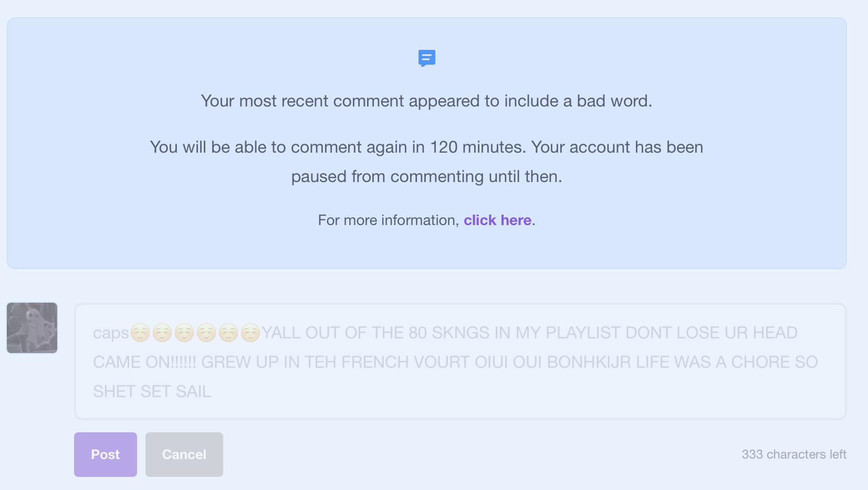
Task: Click the "CAME ON!!!!!!" text in comment
Action: pyautogui.click(x=144, y=362)
